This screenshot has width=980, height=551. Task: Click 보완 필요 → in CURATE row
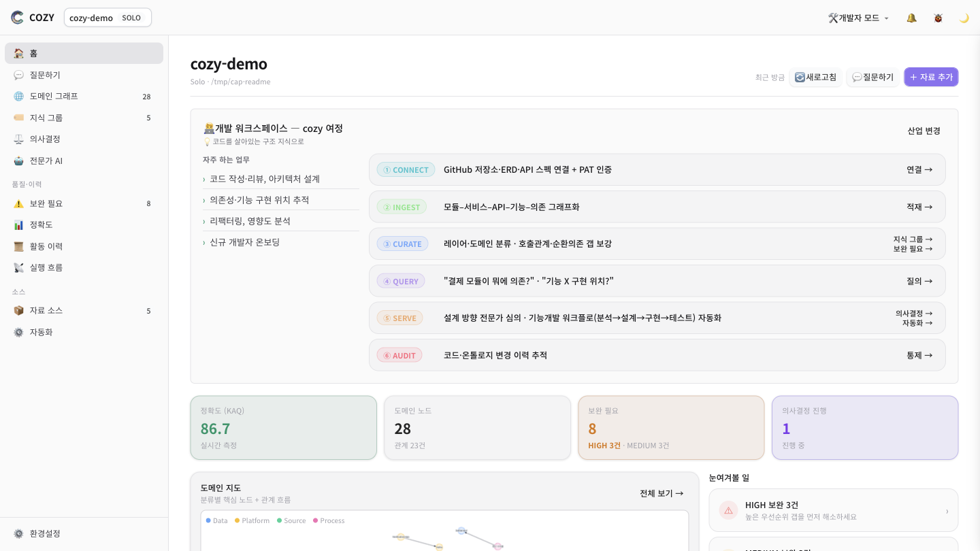[913, 249]
